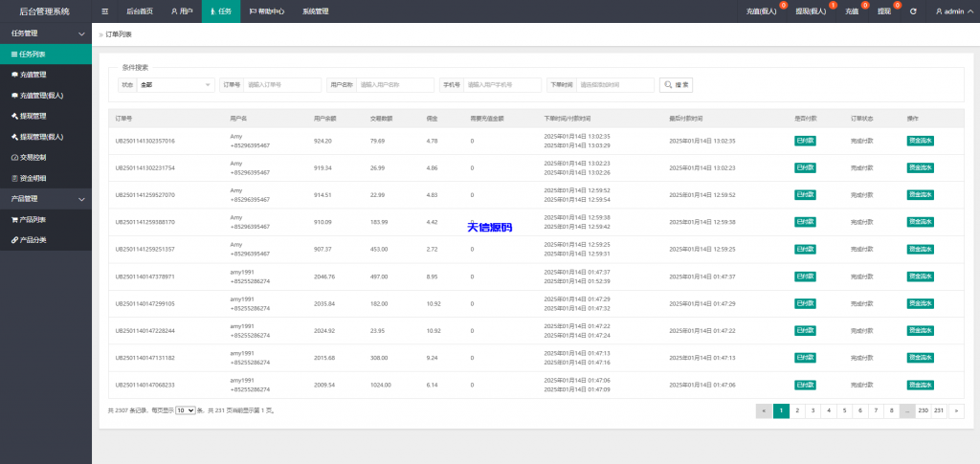Select the 任务 top menu tab
Screen dimensions: 980x464
tap(221, 11)
